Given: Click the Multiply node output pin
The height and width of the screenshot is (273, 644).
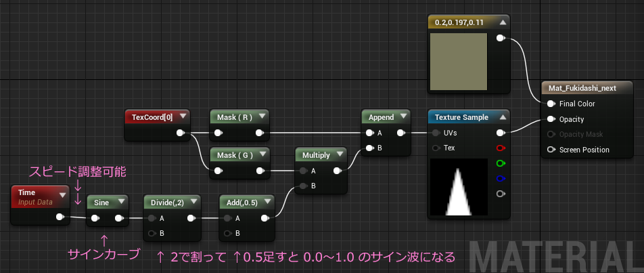Looking at the screenshot, I should coord(337,171).
